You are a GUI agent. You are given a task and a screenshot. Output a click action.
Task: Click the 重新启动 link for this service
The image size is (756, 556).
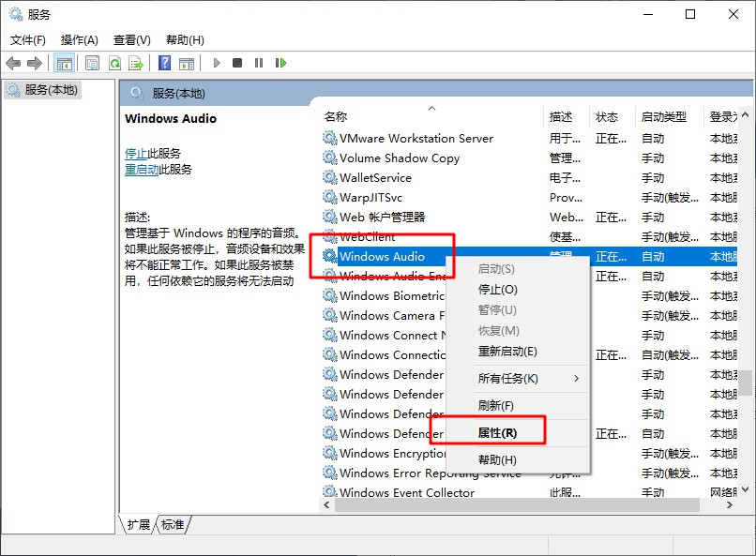click(x=142, y=170)
